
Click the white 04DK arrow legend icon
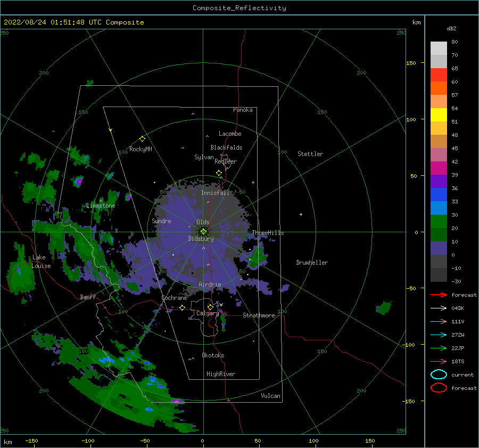pos(439,308)
